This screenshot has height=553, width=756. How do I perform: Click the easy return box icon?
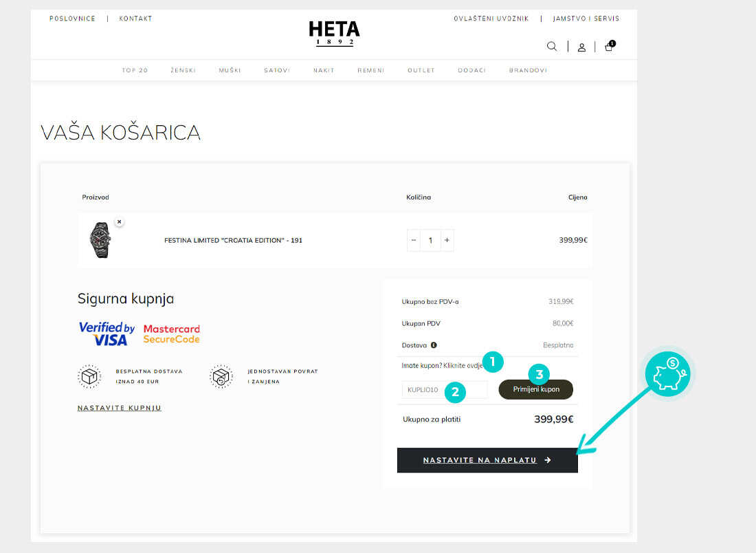pyautogui.click(x=221, y=376)
